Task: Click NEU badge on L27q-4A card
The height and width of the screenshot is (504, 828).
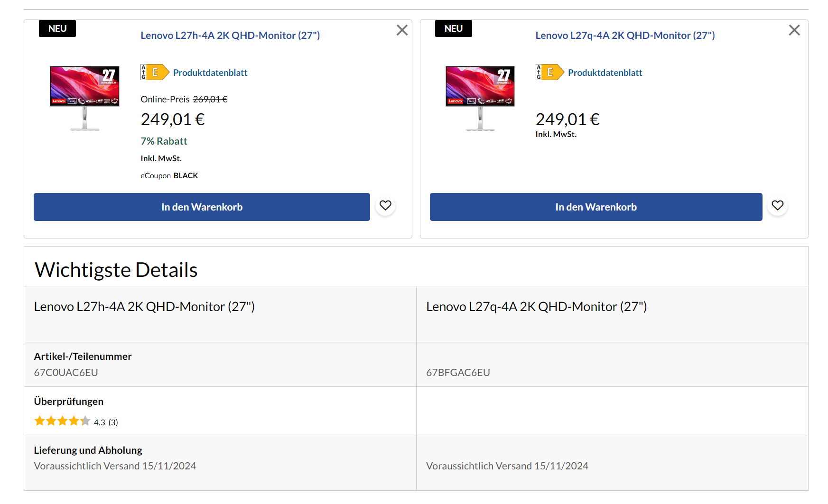Action: 453,28
